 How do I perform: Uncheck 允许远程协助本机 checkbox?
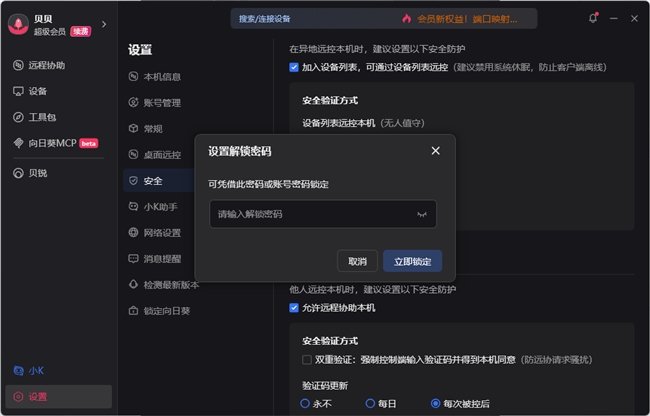294,308
